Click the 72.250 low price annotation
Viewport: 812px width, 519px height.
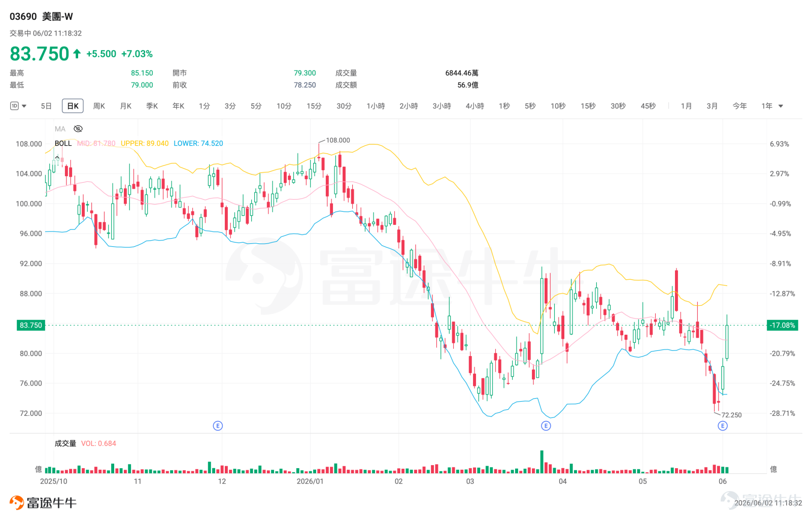click(x=732, y=415)
